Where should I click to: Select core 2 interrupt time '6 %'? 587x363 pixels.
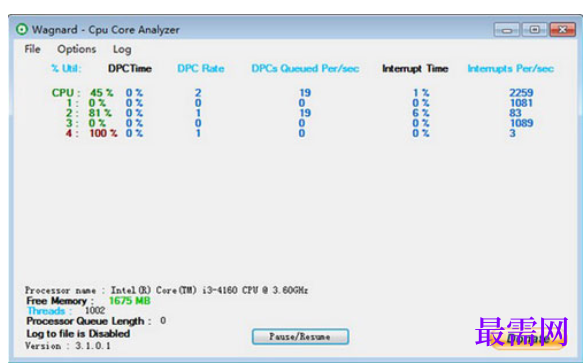[421, 113]
